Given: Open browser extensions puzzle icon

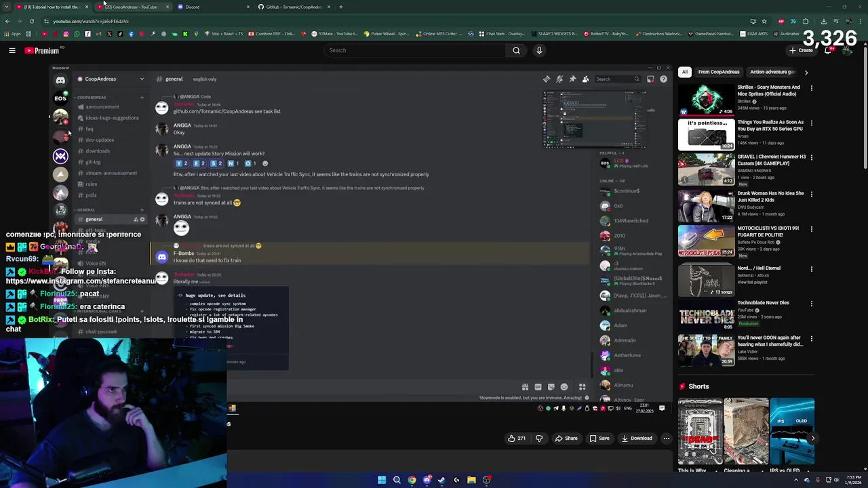Looking at the screenshot, I should (x=805, y=21).
